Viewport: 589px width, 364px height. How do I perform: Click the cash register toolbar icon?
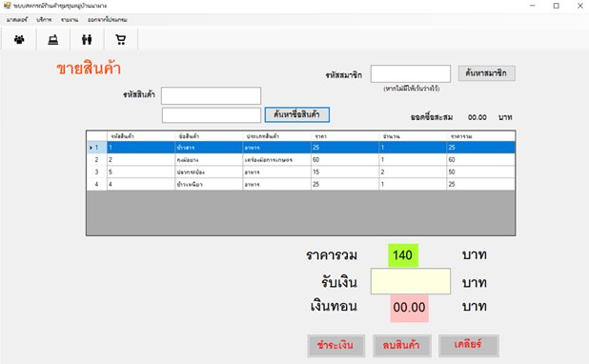point(53,39)
